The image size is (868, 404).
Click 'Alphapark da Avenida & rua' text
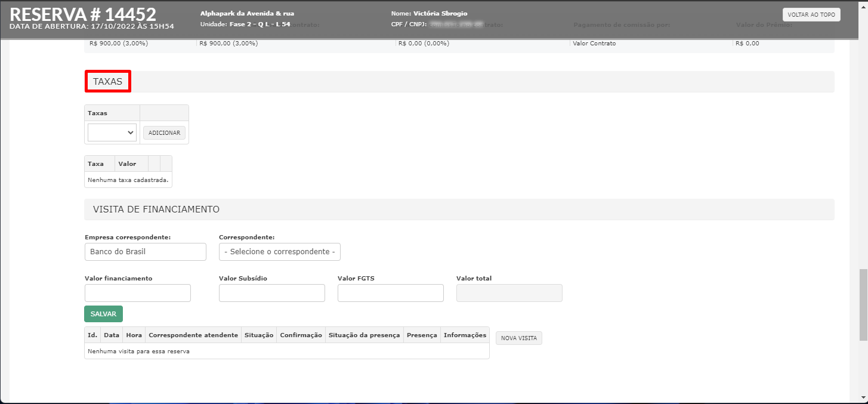247,13
